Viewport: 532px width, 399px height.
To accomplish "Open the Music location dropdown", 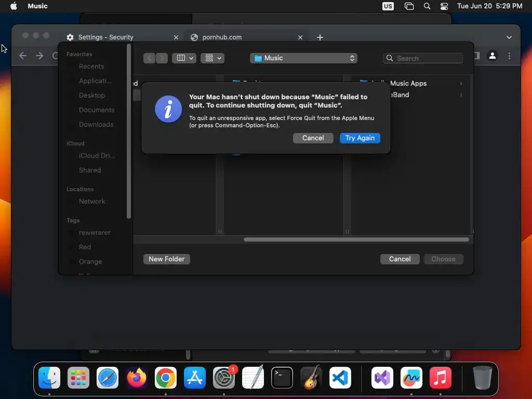I will tap(303, 58).
